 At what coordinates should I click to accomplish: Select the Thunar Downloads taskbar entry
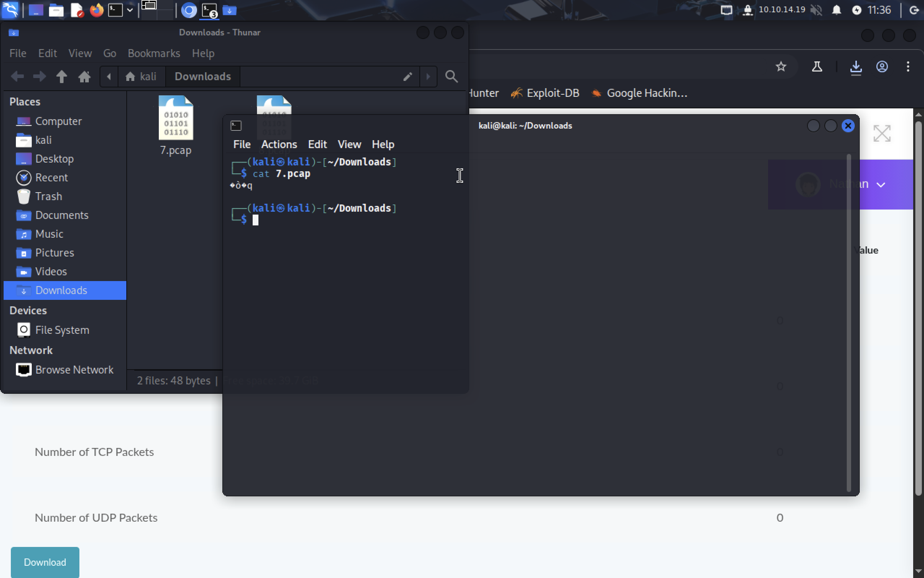(230, 10)
